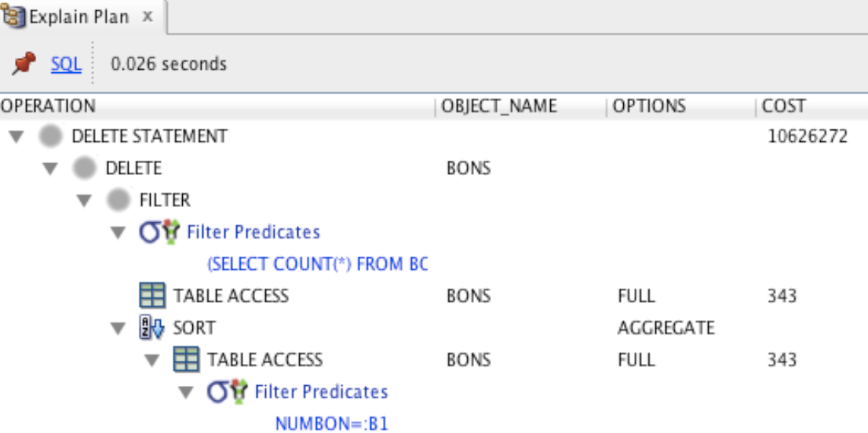Click the OPERATION column header
Image resolution: width=868 pixels, height=433 pixels.
[x=49, y=106]
